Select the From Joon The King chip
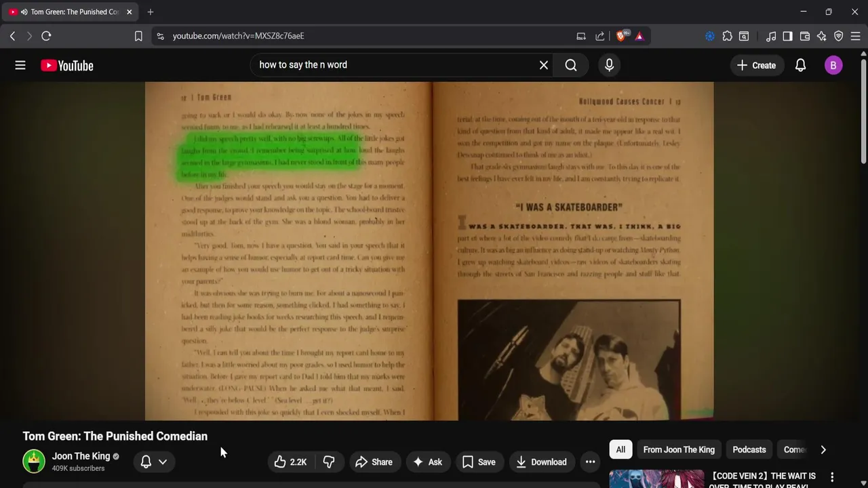 click(679, 449)
